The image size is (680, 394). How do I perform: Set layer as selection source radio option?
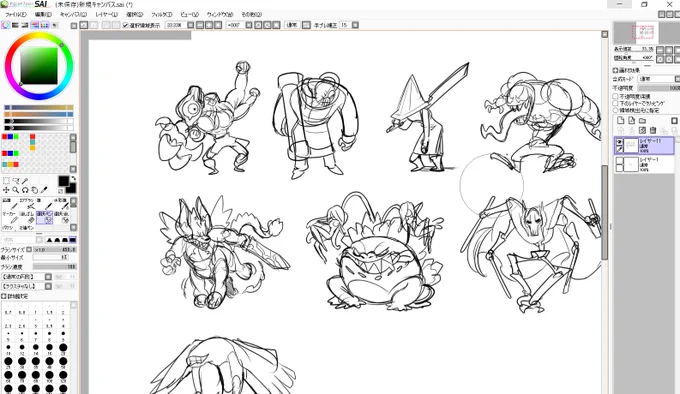[x=615, y=110]
